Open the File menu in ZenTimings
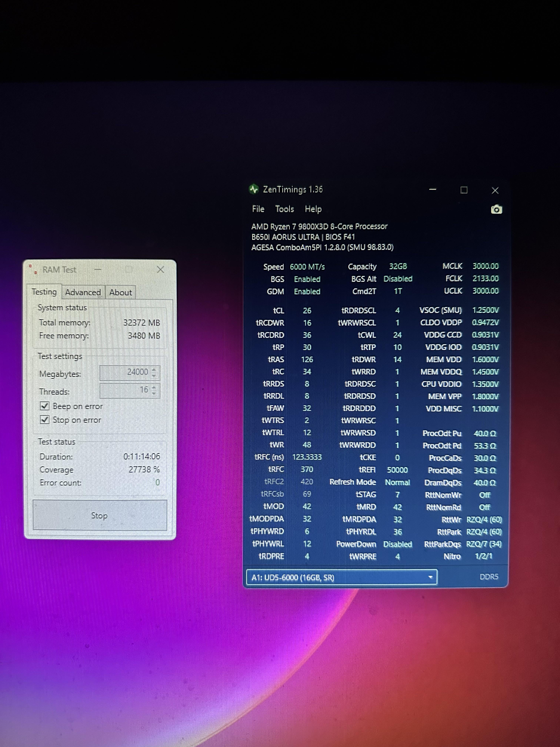560x747 pixels. point(258,209)
